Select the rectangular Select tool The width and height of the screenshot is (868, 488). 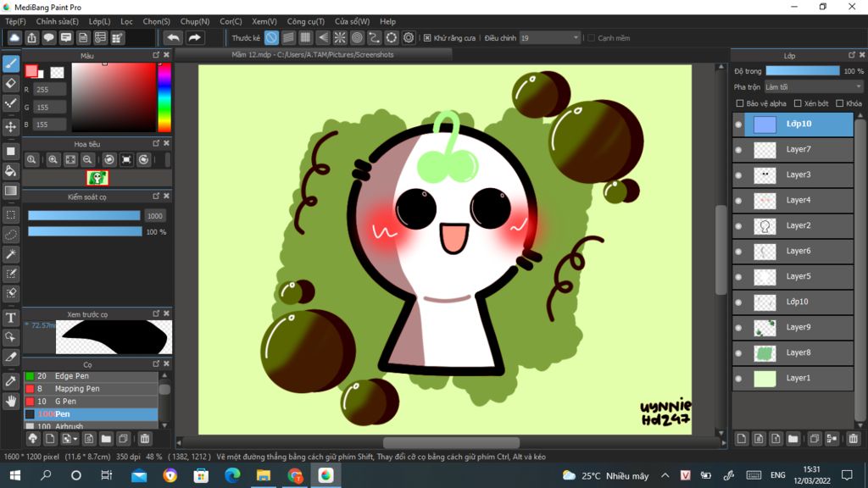[x=10, y=214]
